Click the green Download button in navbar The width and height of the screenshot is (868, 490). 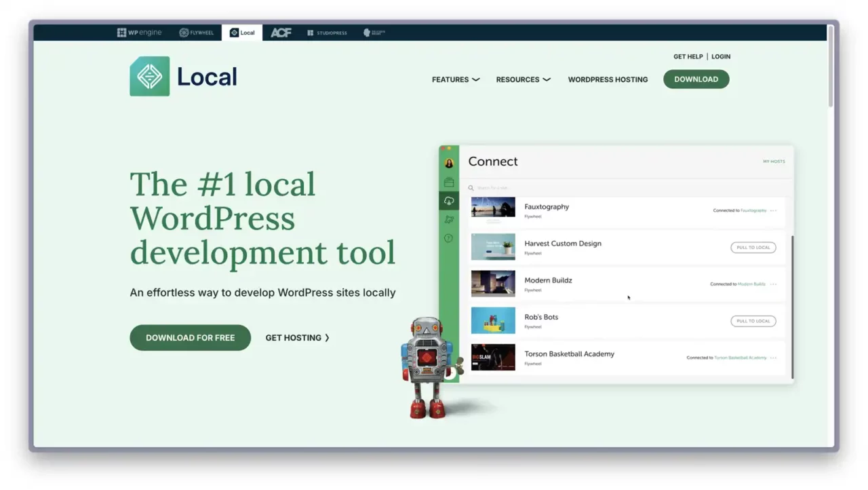point(696,79)
